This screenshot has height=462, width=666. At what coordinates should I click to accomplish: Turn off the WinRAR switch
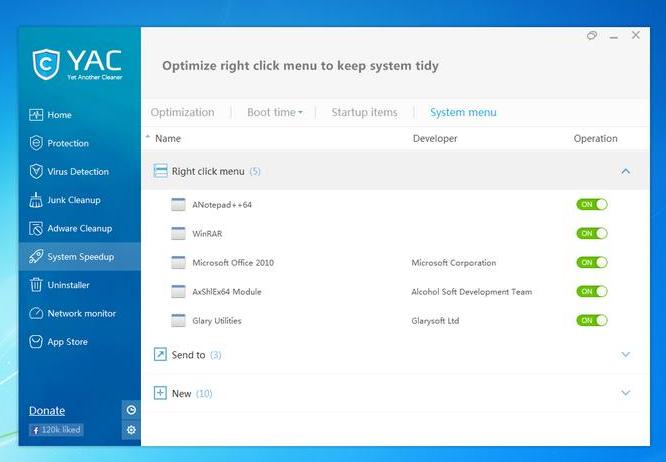pos(592,233)
